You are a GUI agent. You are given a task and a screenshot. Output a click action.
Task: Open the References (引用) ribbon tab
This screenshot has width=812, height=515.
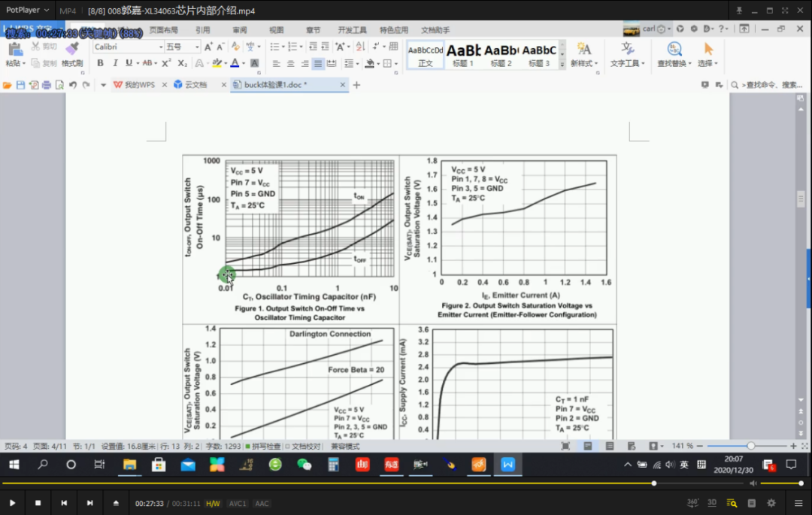[202, 30]
